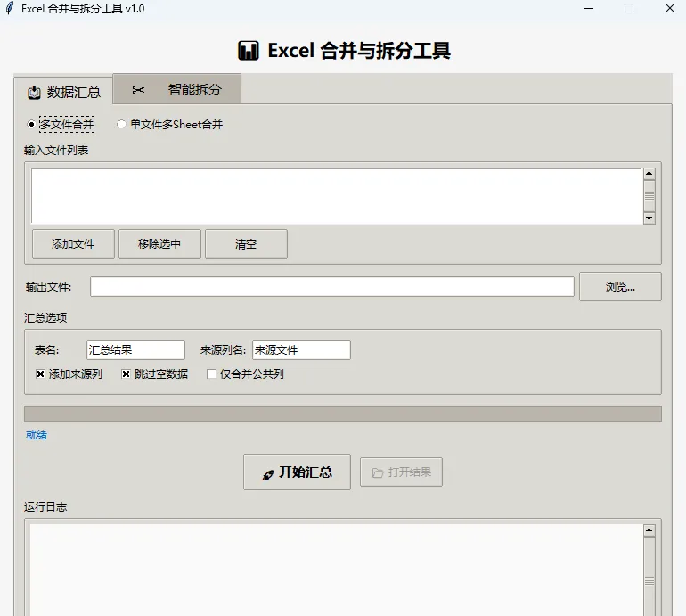
Task: Enable the 仅合并公共列 checkbox
Action: 245,374
